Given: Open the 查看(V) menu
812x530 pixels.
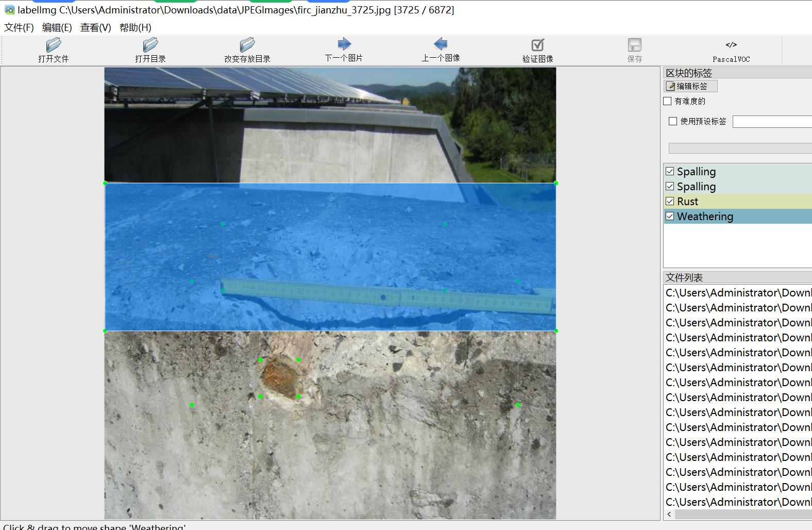Looking at the screenshot, I should click(96, 27).
